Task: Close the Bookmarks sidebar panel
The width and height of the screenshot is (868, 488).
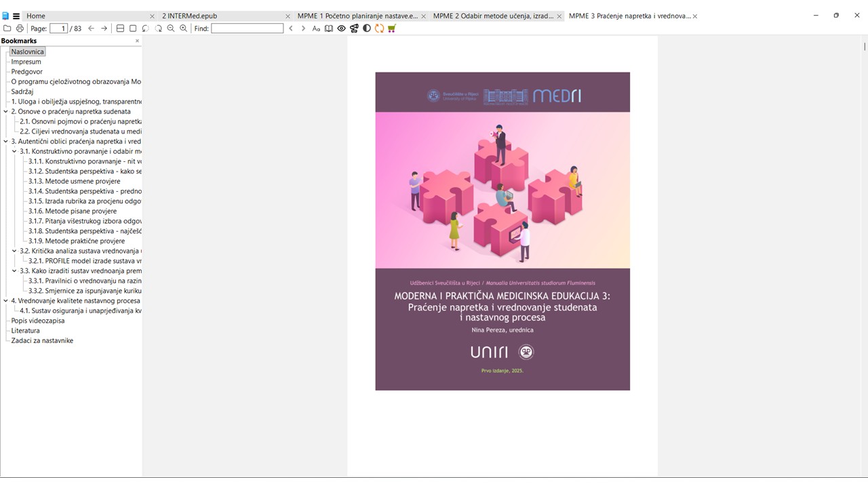Action: tap(137, 41)
